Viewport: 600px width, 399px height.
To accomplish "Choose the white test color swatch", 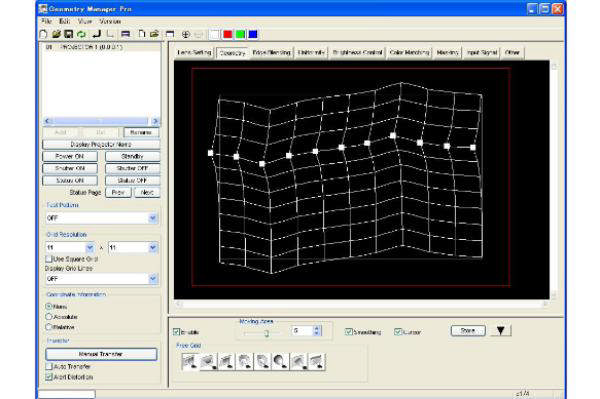I will click(215, 34).
